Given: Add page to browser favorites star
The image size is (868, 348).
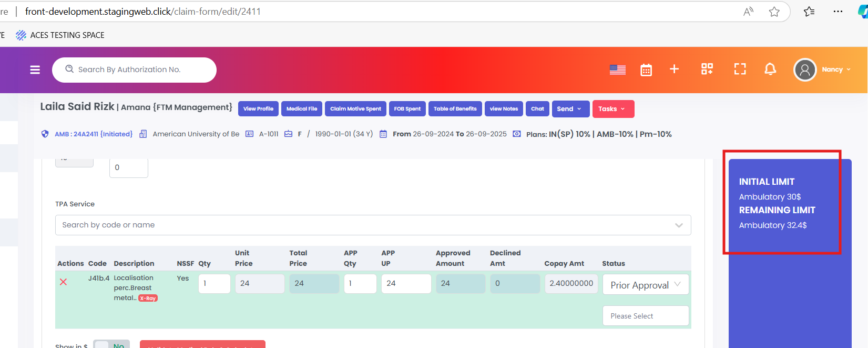Looking at the screenshot, I should (x=774, y=12).
